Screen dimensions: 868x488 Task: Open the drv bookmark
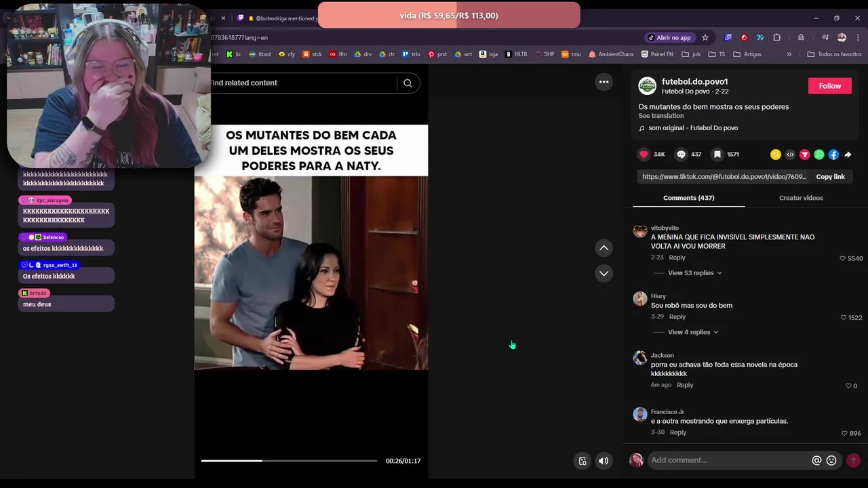pyautogui.click(x=363, y=54)
